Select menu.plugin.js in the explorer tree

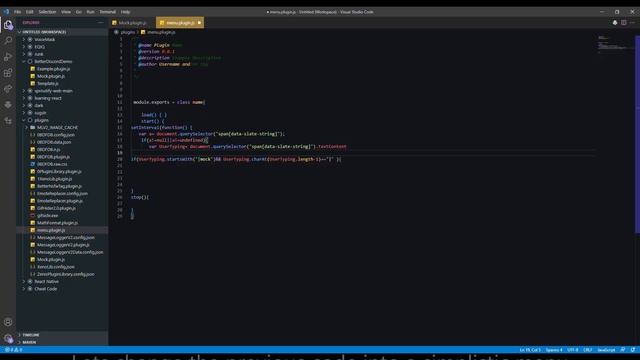point(62,230)
